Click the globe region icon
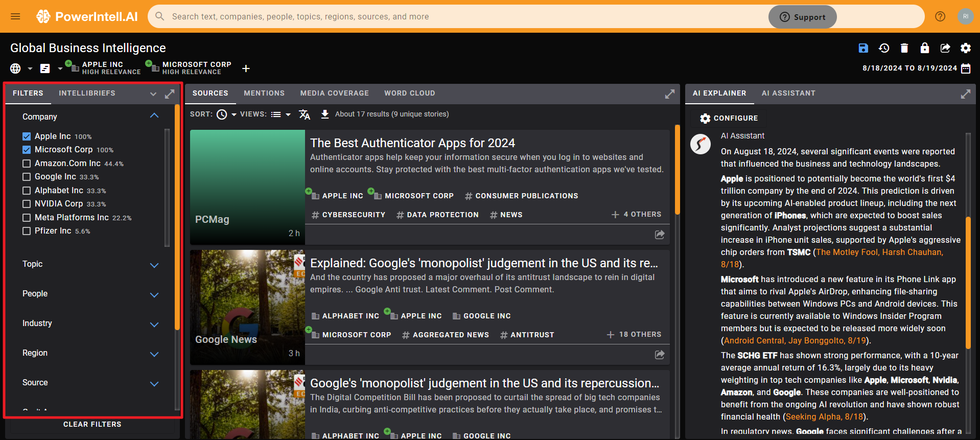Screen dimensions: 980x440 pyautogui.click(x=15, y=68)
